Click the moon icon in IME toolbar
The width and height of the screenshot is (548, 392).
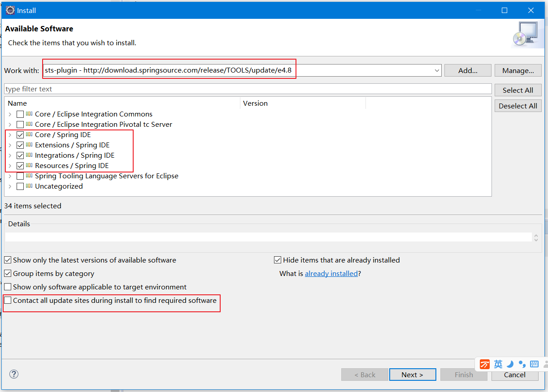pos(510,364)
